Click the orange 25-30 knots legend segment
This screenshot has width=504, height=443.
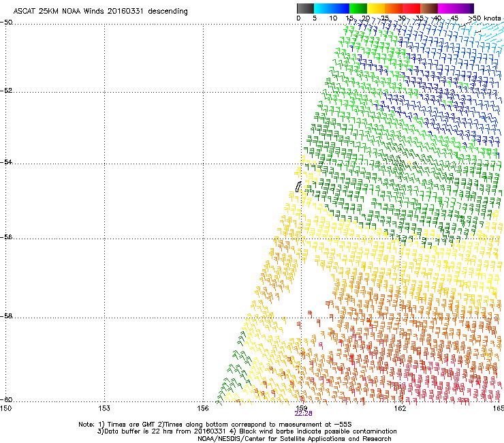[394, 8]
